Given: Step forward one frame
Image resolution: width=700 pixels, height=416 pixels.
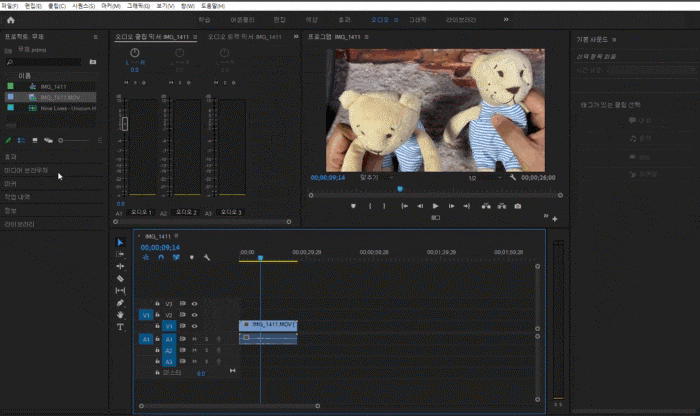Looking at the screenshot, I should pyautogui.click(x=451, y=206).
